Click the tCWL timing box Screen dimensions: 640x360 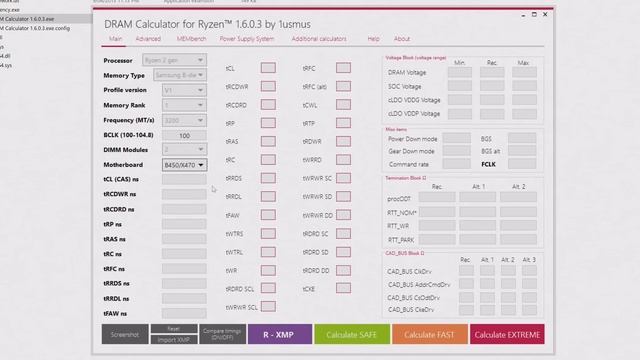coord(343,104)
